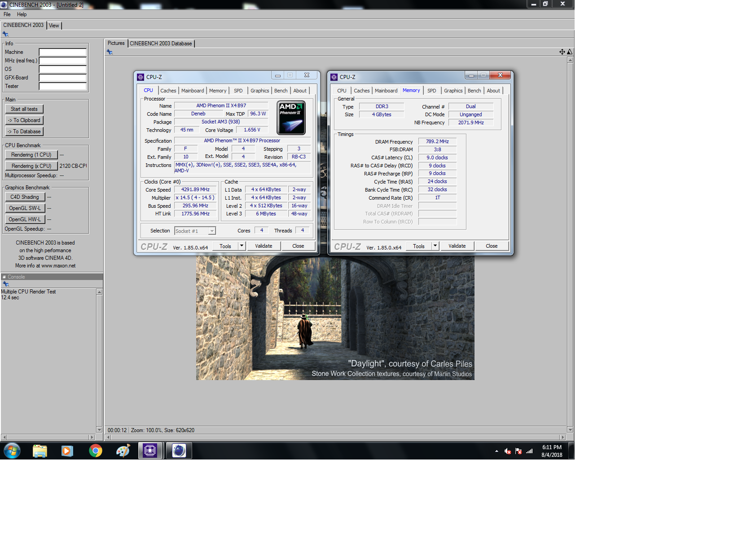Click the muted volume tray icon
The image size is (747, 560).
pos(508,451)
